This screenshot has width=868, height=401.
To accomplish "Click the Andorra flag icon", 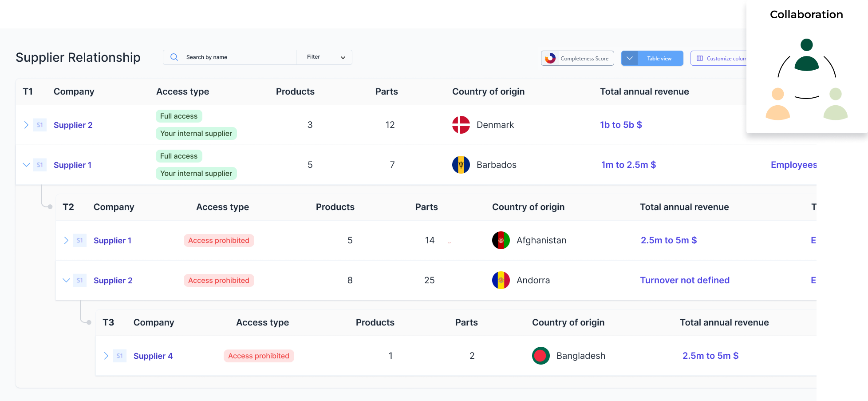I will (x=501, y=280).
